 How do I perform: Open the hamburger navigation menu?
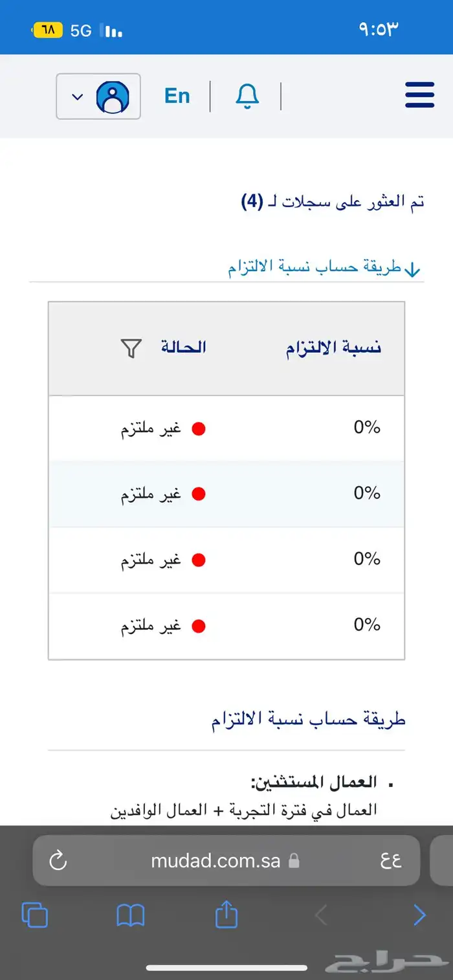[x=419, y=96]
